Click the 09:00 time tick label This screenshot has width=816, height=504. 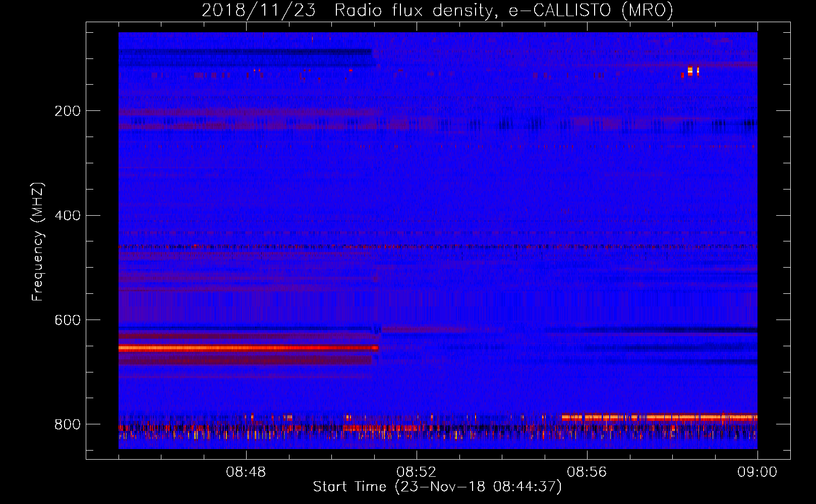tap(757, 472)
